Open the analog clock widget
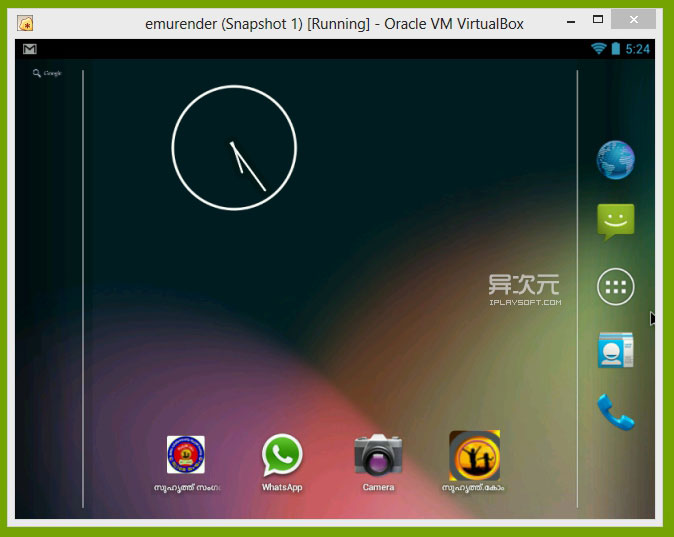The height and width of the screenshot is (537, 674). pyautogui.click(x=234, y=147)
